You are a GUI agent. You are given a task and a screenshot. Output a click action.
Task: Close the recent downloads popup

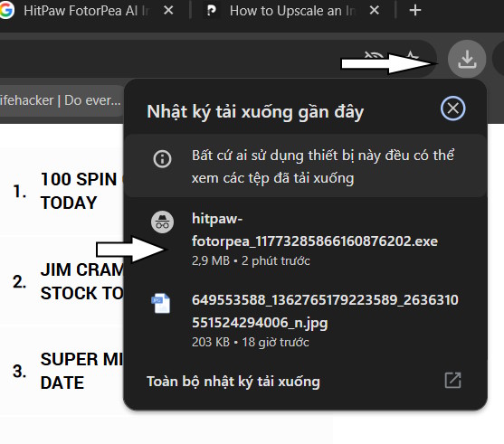(x=453, y=109)
